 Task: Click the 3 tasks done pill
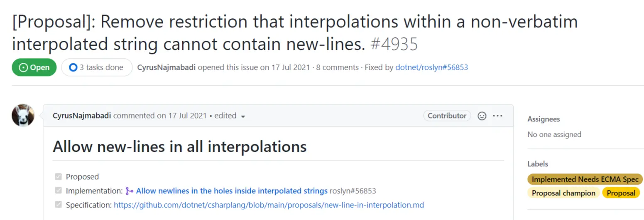[x=97, y=67]
